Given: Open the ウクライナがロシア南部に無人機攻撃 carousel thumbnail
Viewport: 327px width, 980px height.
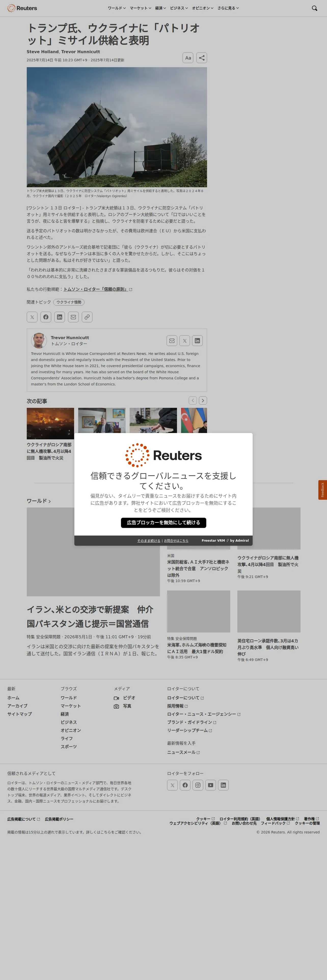Looking at the screenshot, I should 50,423.
